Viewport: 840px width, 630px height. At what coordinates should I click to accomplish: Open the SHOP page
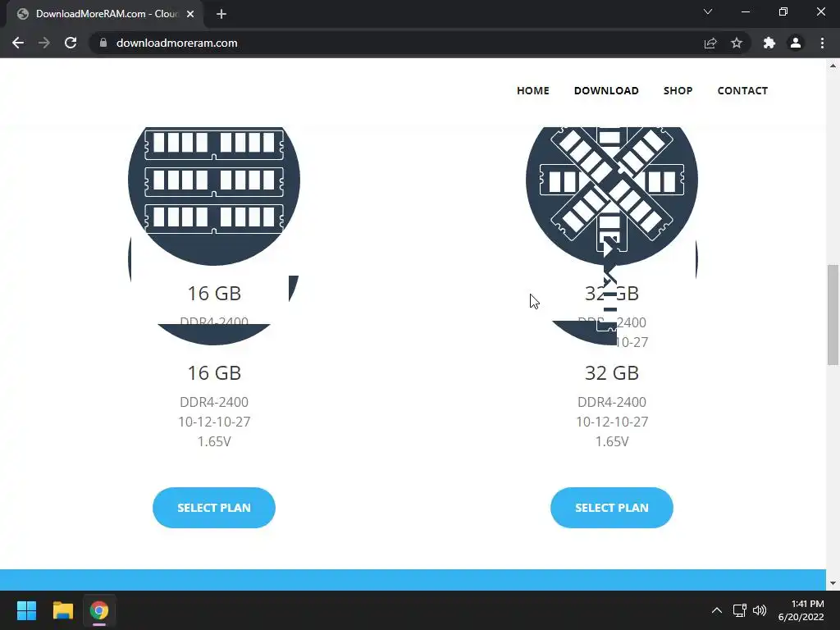tap(678, 90)
